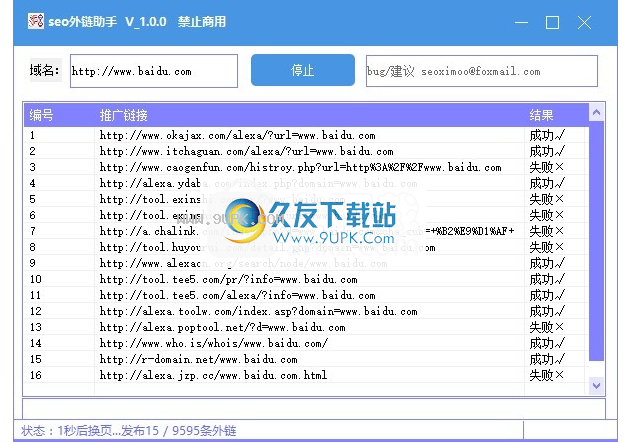Click the 失败 result in row 7

pos(547,231)
